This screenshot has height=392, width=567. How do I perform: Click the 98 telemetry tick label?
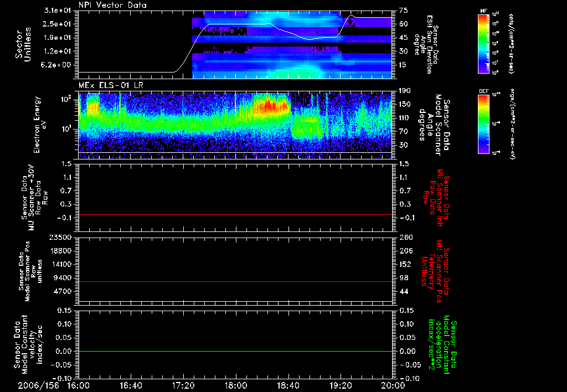403,278
